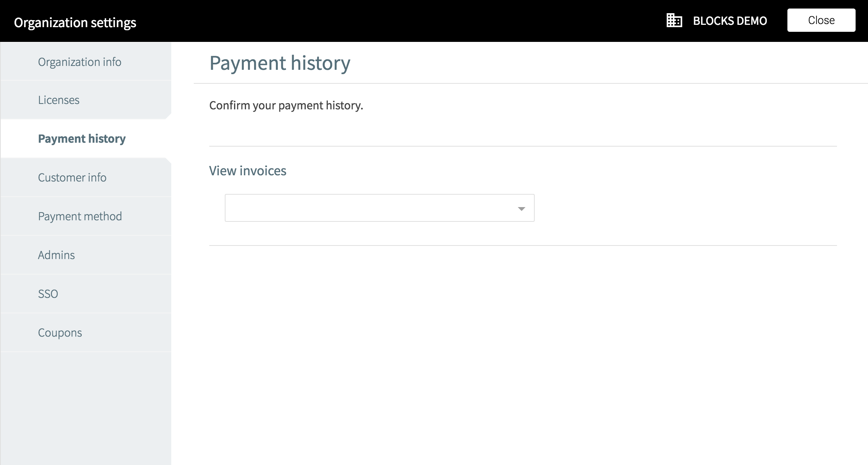
Task: Open Coupons settings section
Action: (60, 332)
